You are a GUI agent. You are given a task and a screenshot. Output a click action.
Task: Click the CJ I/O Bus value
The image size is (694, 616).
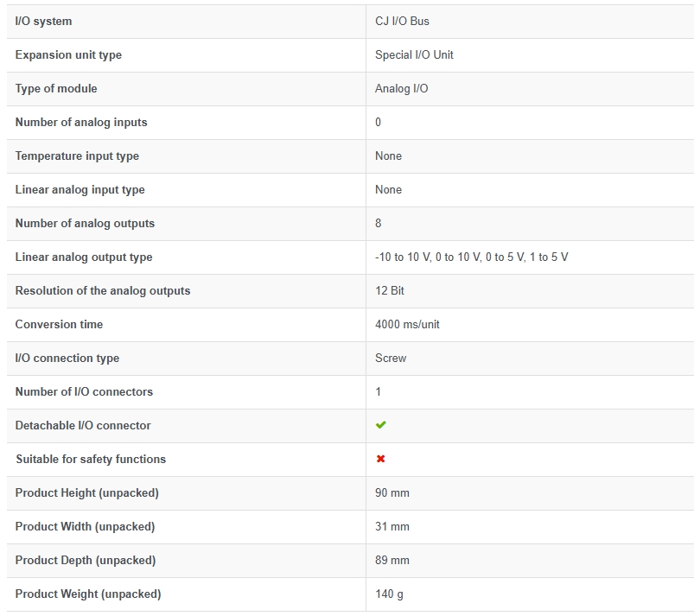402,22
